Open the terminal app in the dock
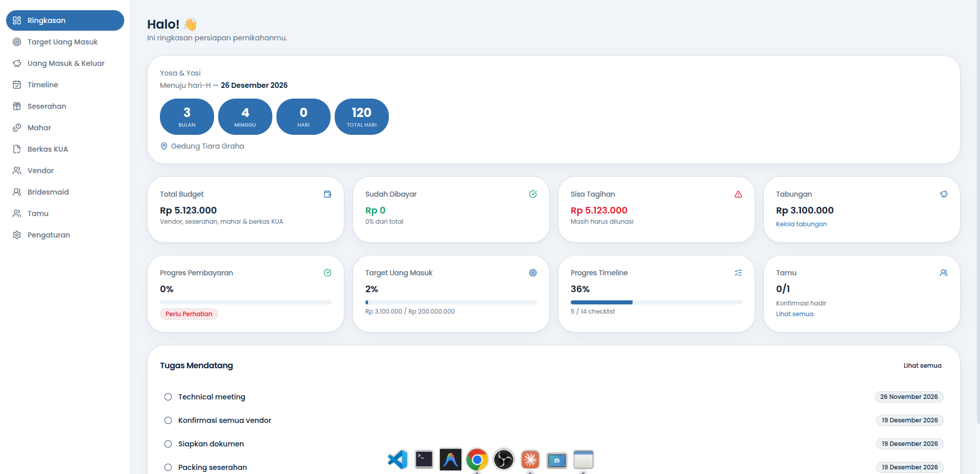This screenshot has width=980, height=474. coord(424,460)
